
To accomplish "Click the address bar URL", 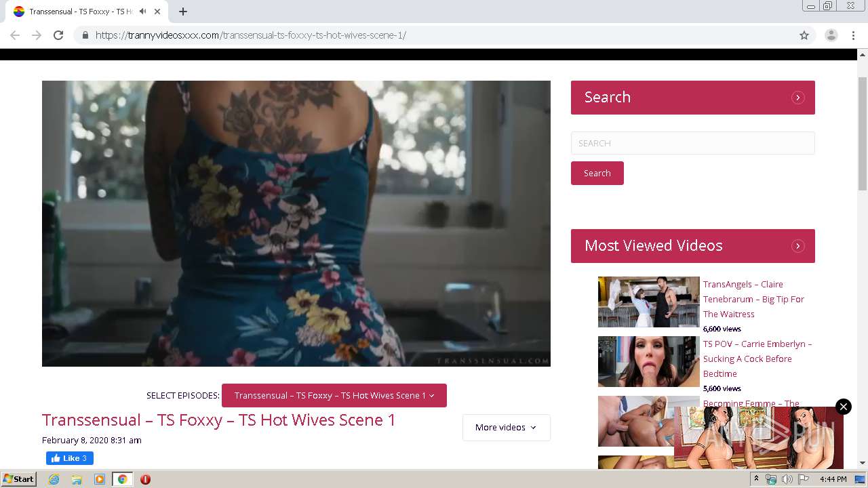I will pos(251,35).
